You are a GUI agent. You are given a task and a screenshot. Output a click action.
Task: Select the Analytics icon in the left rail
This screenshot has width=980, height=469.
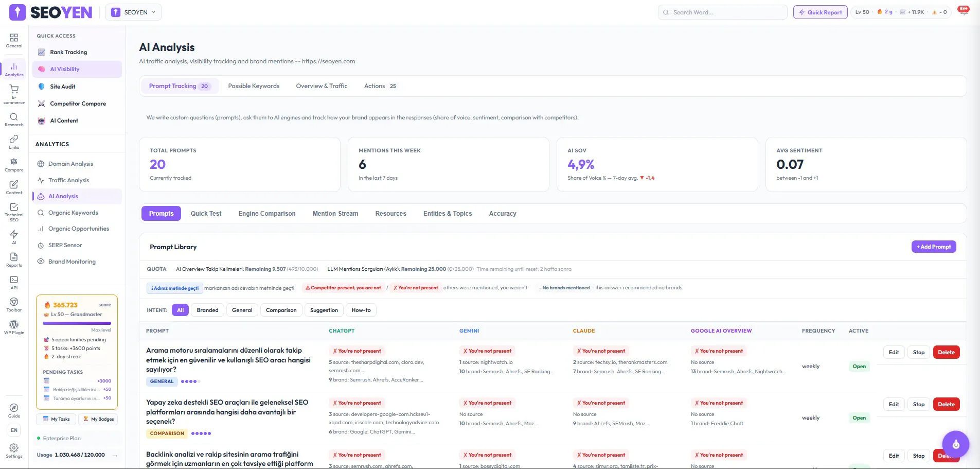pyautogui.click(x=14, y=70)
